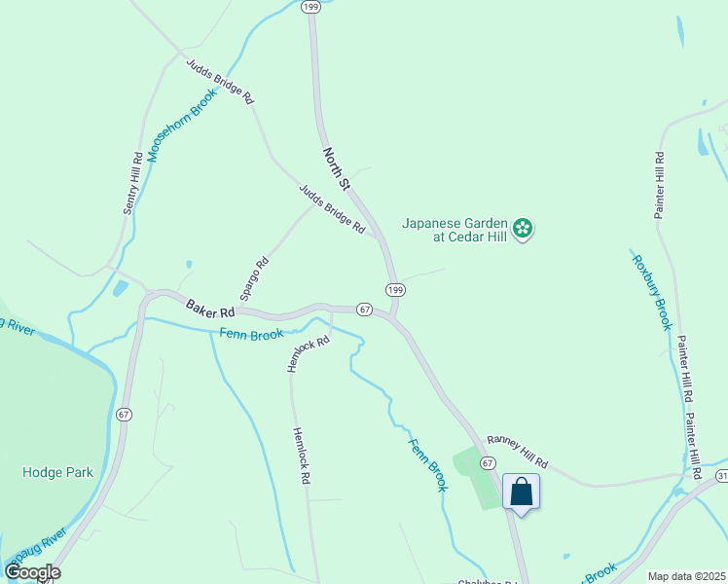Click the Baker Rd road label
Image resolution: width=728 pixels, height=584 pixels.
pyautogui.click(x=210, y=310)
